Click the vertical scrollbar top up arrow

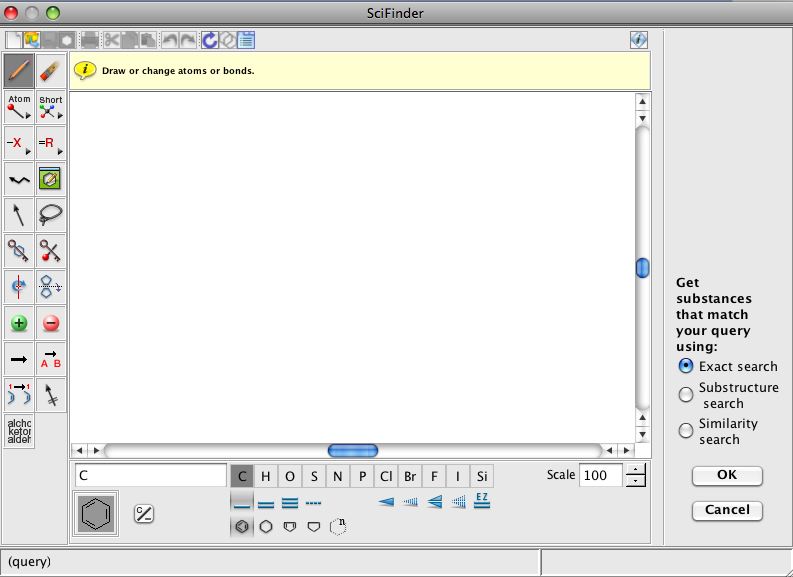click(x=642, y=101)
